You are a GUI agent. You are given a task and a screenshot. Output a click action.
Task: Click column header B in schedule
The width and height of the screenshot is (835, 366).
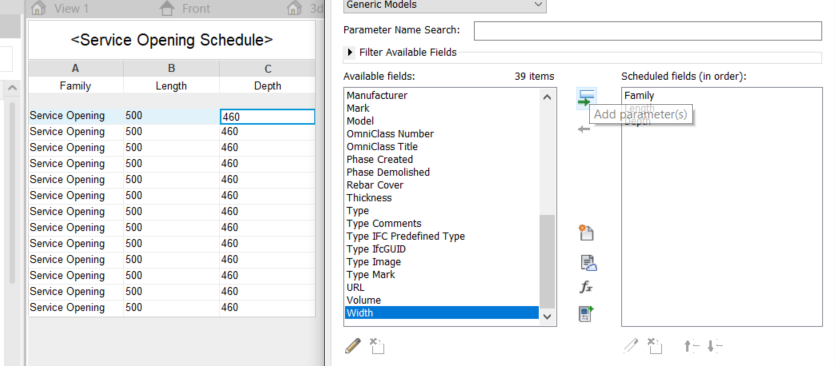(x=171, y=69)
